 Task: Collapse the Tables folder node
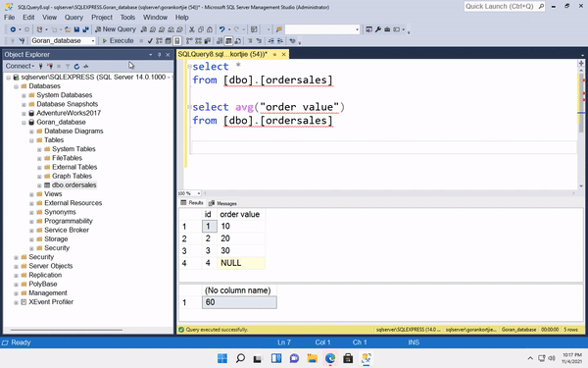point(31,140)
